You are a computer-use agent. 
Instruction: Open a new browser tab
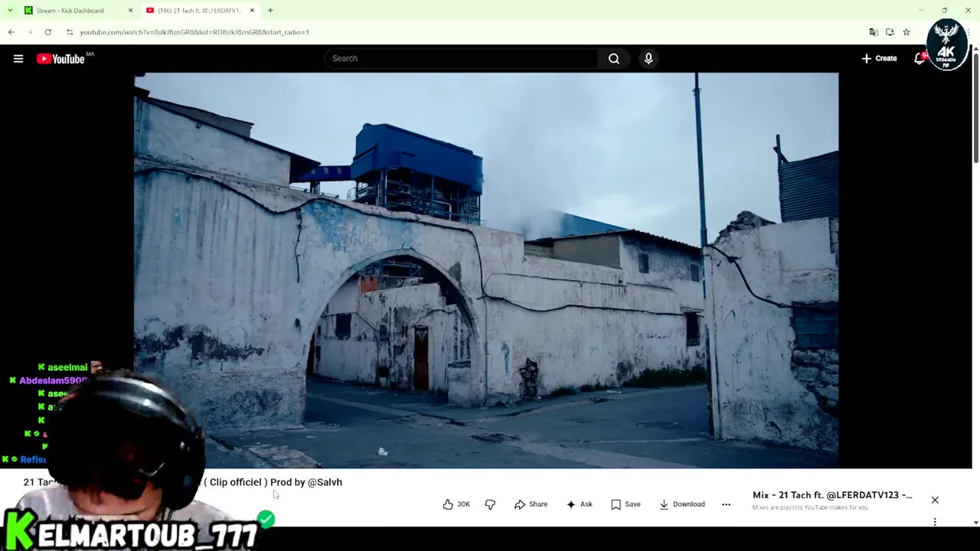(270, 11)
